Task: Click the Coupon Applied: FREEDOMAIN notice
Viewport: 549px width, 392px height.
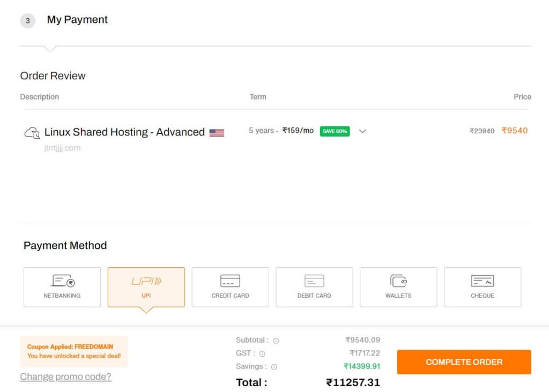Action: point(74,351)
